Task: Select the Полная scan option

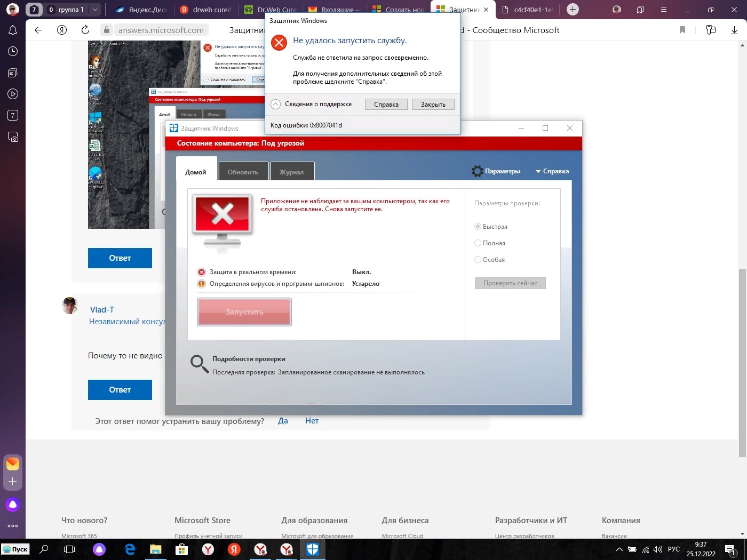Action: tap(478, 243)
